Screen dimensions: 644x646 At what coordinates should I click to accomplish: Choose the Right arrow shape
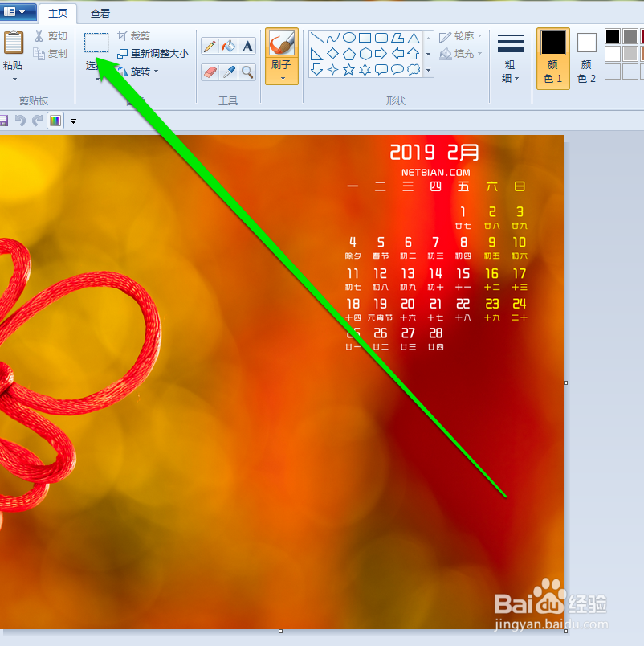(x=381, y=54)
